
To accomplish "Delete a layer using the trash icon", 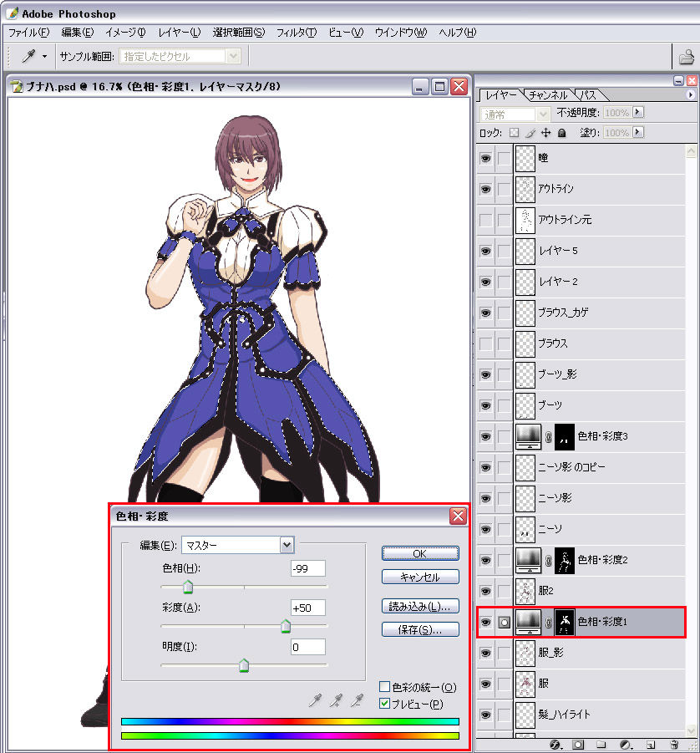I will click(673, 743).
